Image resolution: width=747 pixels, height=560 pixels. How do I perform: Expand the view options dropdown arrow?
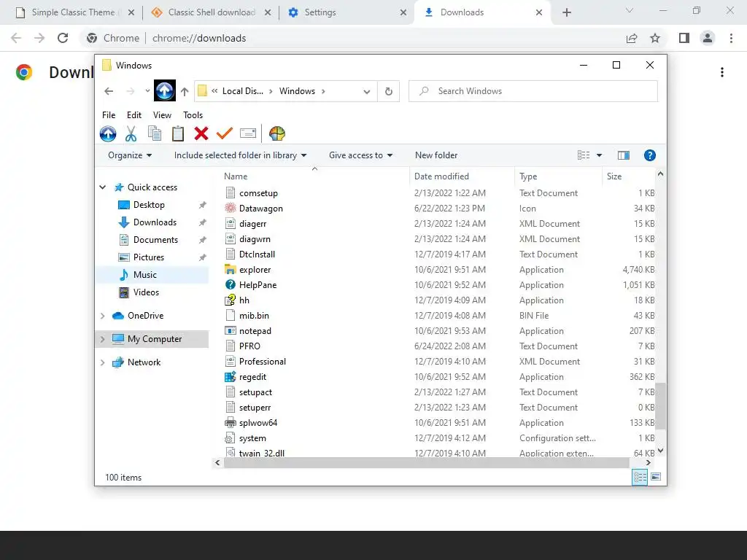[600, 155]
